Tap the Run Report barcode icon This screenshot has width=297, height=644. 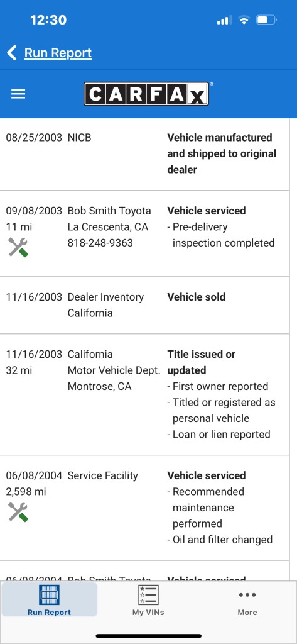(49, 595)
